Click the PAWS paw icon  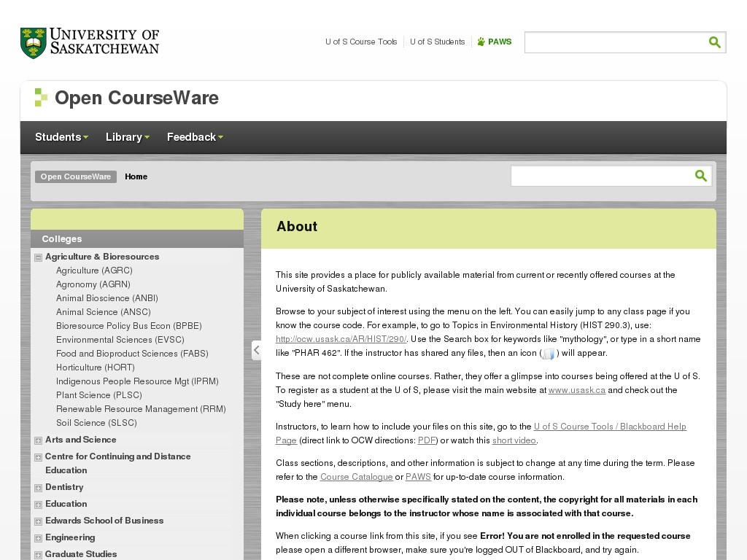[481, 42]
